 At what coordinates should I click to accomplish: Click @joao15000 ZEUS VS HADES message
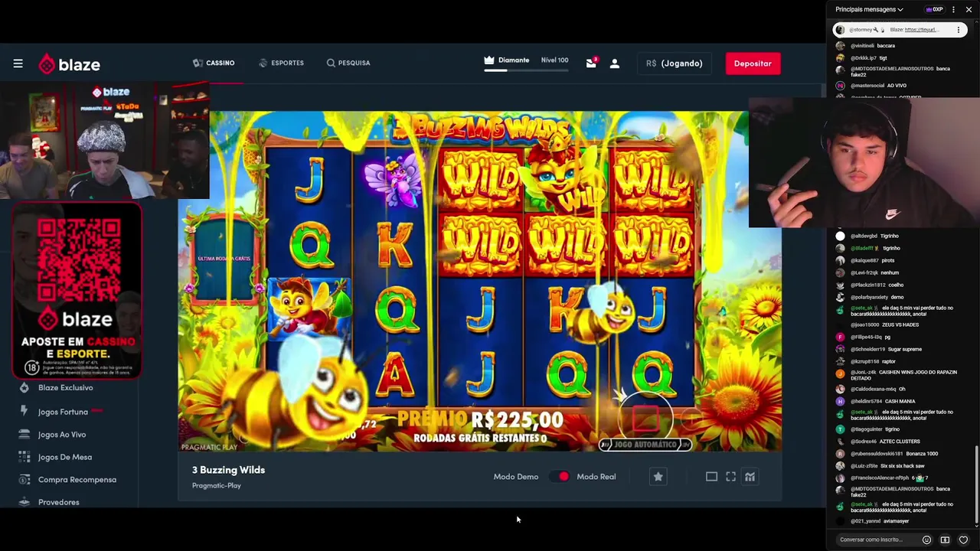click(883, 325)
